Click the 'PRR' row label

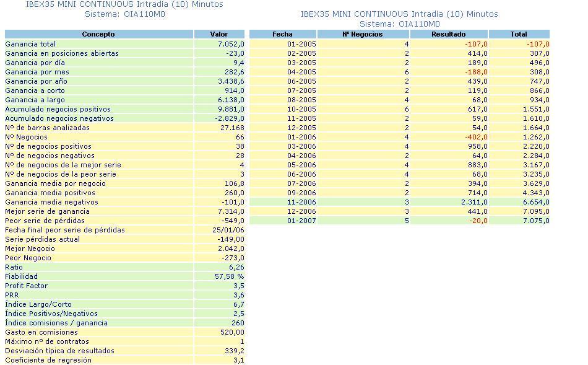[12, 295]
